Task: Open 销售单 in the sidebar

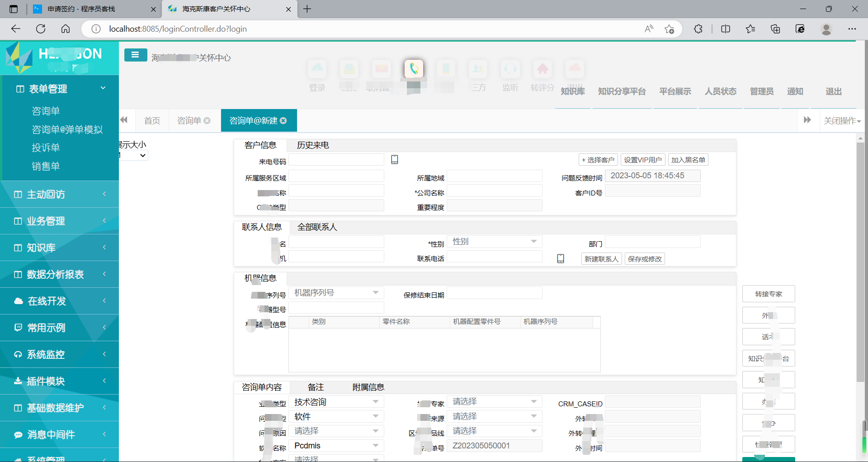Action: [x=46, y=166]
